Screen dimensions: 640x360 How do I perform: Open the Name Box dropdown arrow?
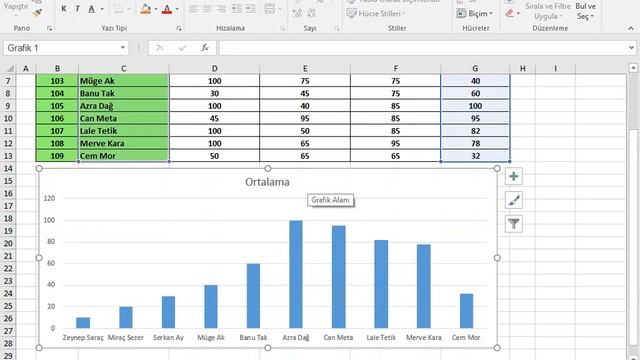point(122,48)
